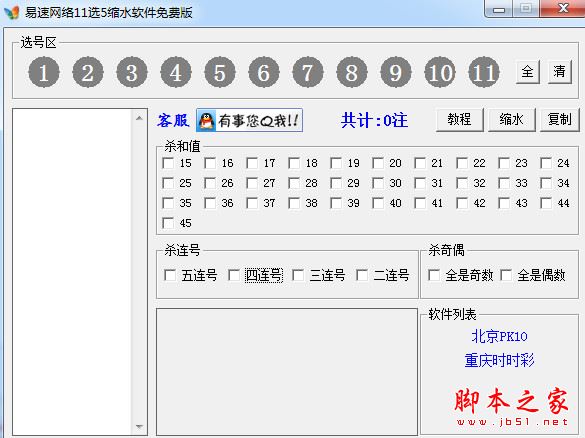Image resolution: width=585 pixels, height=438 pixels.
Task: Check sum value 25 checkbox
Action: 168,183
